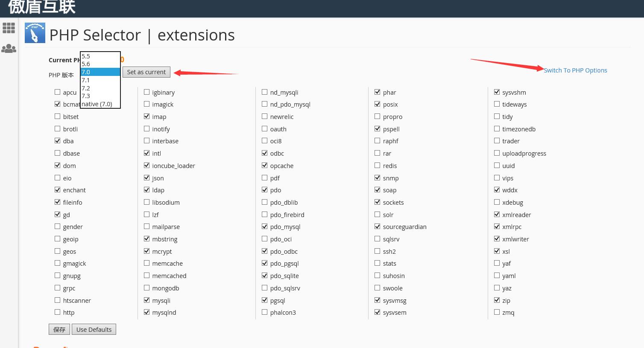
Task: Uncheck the zip extension
Action: click(497, 300)
